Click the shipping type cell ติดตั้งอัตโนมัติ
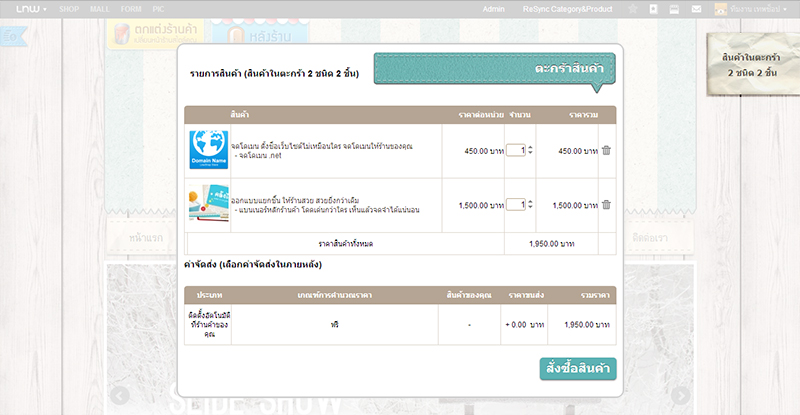Viewport: 800px width, 415px height. (x=208, y=325)
